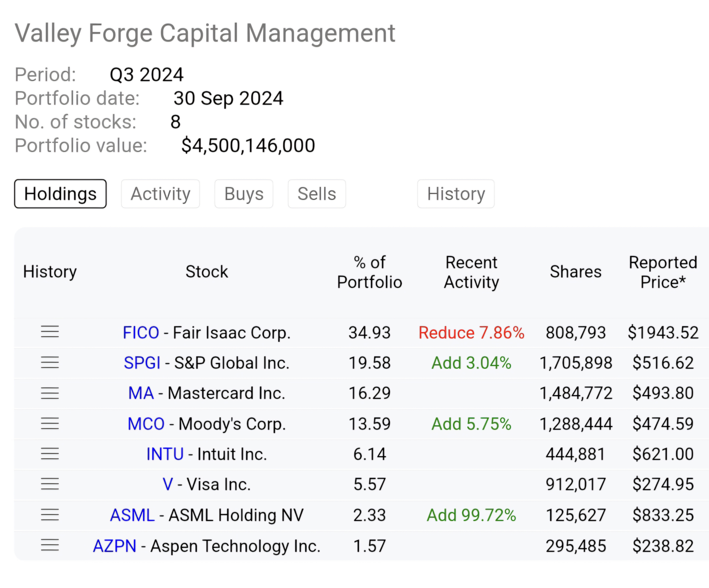
Task: Open the FICO ticker link
Action: [x=141, y=333]
